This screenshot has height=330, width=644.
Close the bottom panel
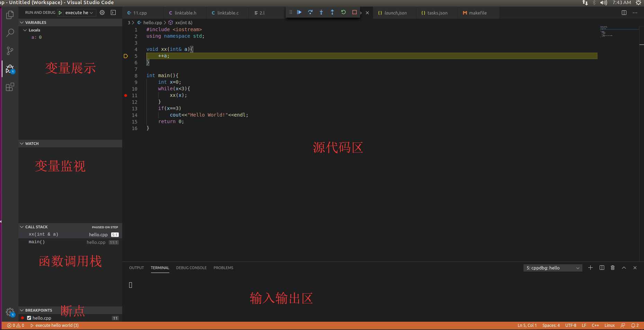point(635,268)
